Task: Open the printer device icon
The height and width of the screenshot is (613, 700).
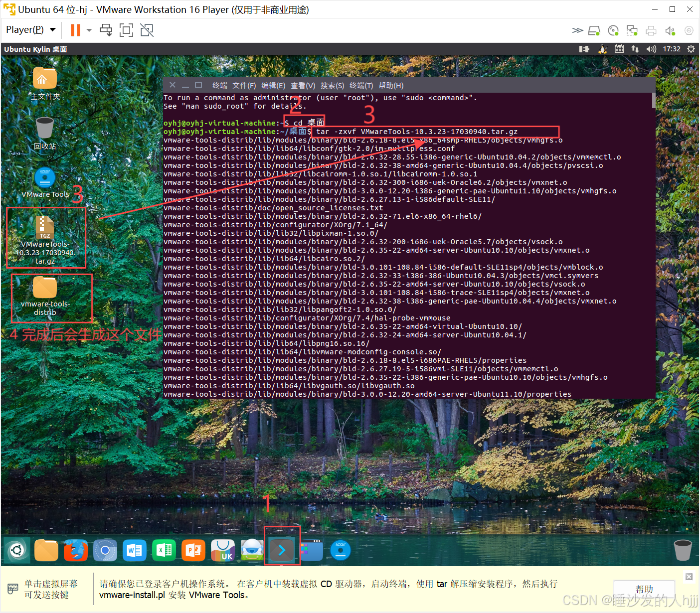Action: pos(651,30)
